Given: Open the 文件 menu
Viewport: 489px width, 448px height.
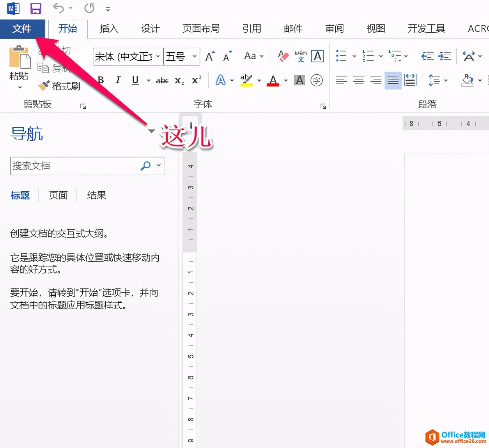Looking at the screenshot, I should click(22, 28).
